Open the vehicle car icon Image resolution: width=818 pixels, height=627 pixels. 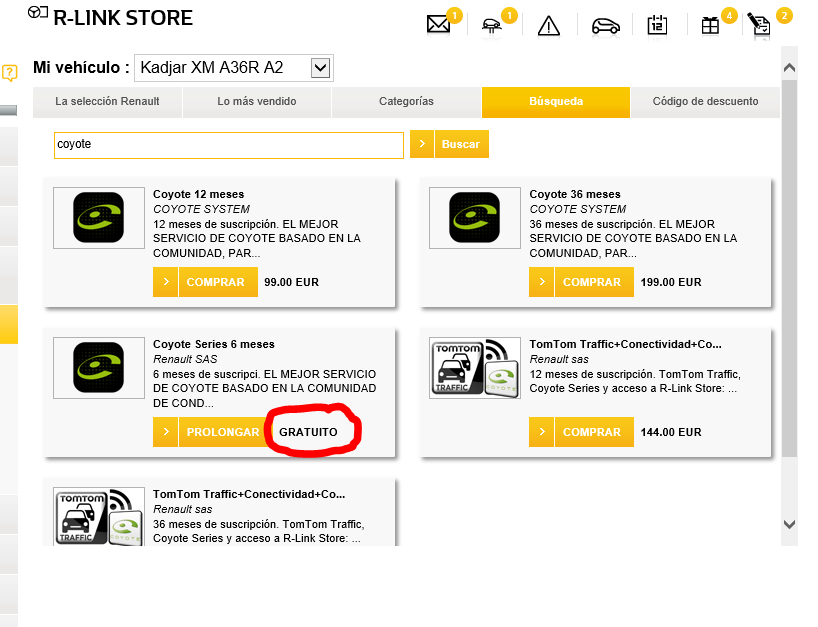click(x=605, y=25)
